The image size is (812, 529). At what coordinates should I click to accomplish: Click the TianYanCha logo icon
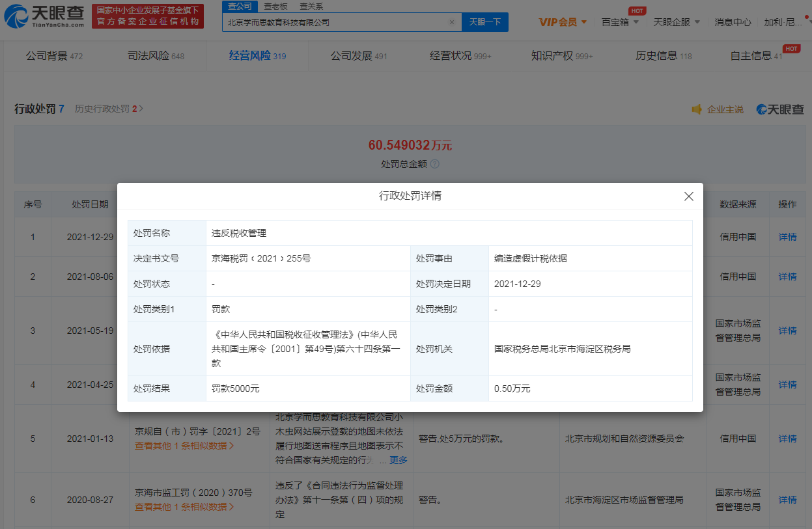[16, 17]
